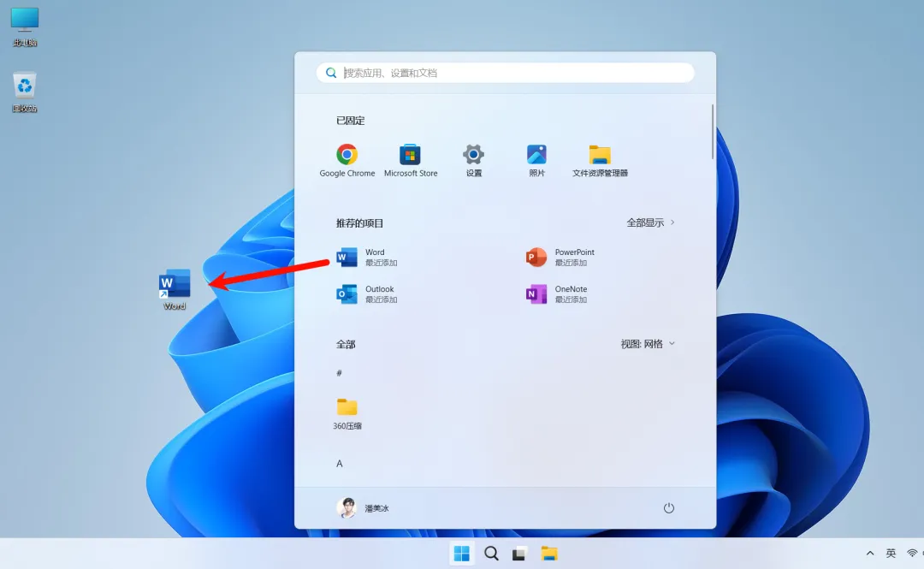This screenshot has width=924, height=569.
Task: Open Outlook from recommended items
Action: 366,293
